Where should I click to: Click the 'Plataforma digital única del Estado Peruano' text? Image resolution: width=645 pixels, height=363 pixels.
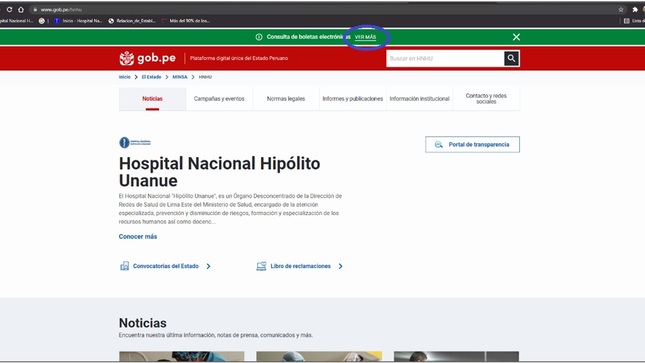click(x=239, y=58)
